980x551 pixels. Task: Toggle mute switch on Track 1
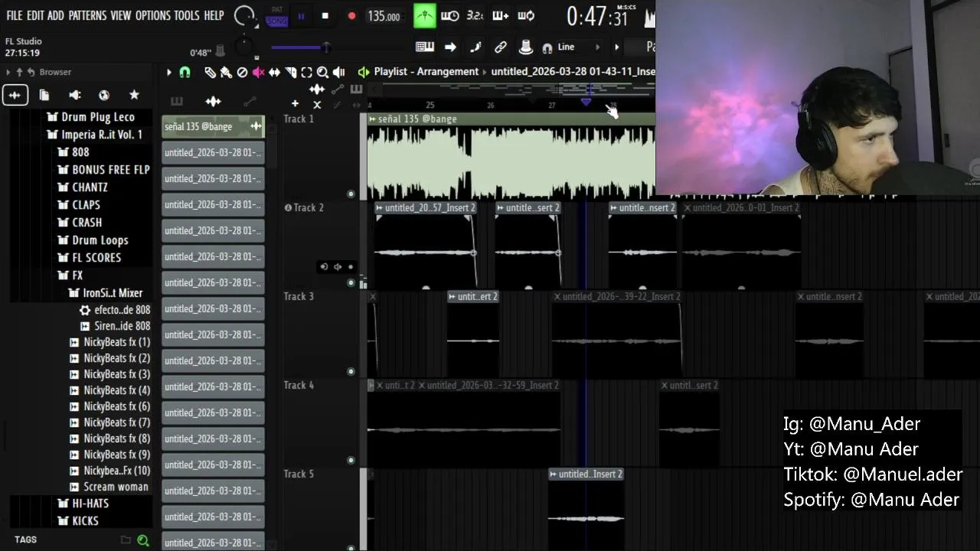[x=351, y=194]
